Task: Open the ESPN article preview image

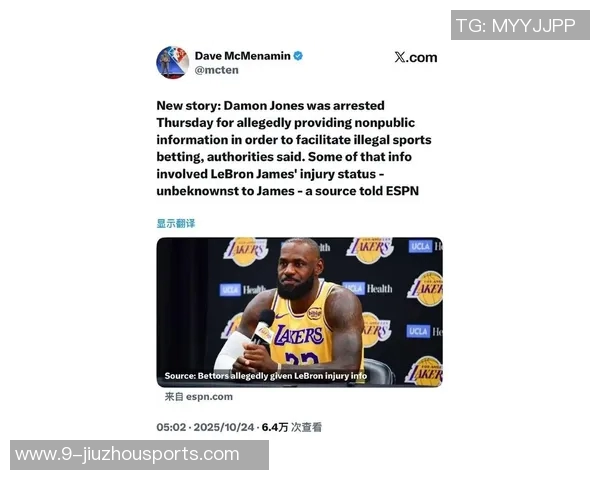Action: [x=299, y=312]
